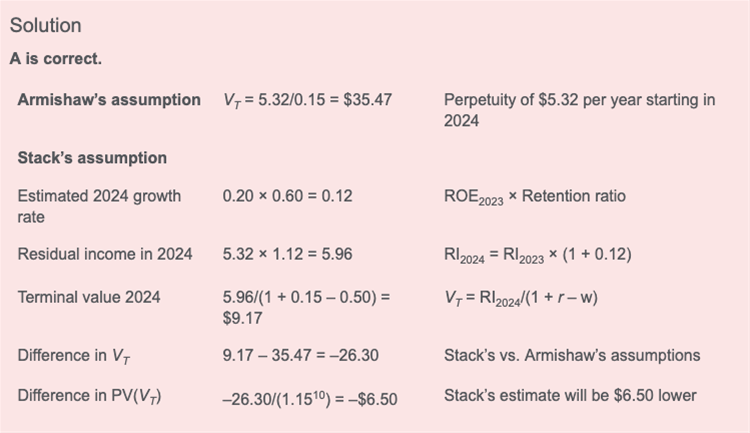Click the 9.17 – 35.47 = –26.30 calculation
Viewport: 750px width, 433px height.
300,355
